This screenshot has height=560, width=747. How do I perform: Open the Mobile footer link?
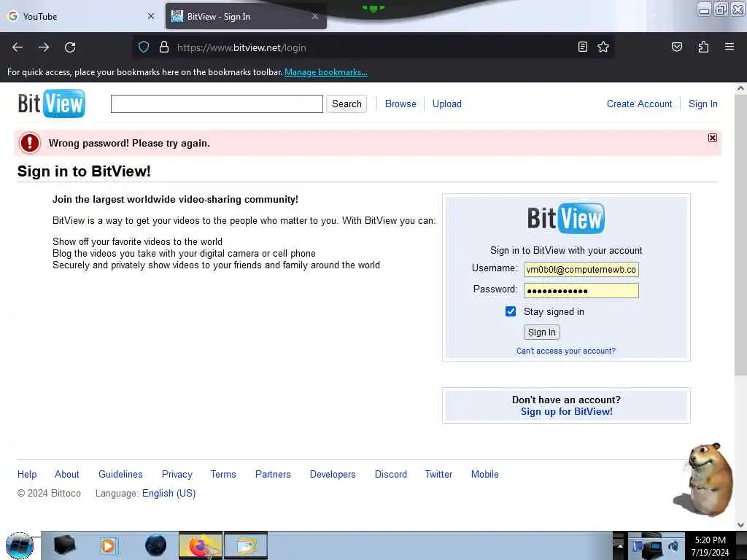(x=485, y=474)
